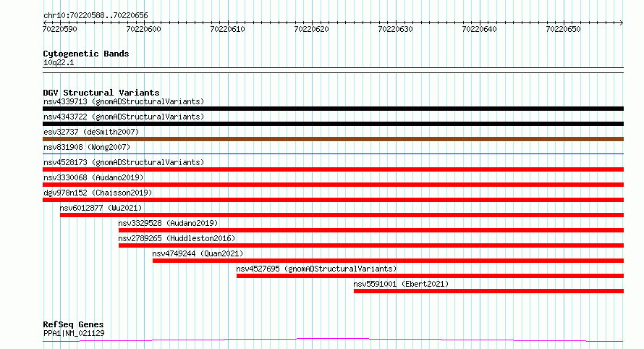Click the red bar under dgv978n152
644x349 pixels.
click(333, 200)
